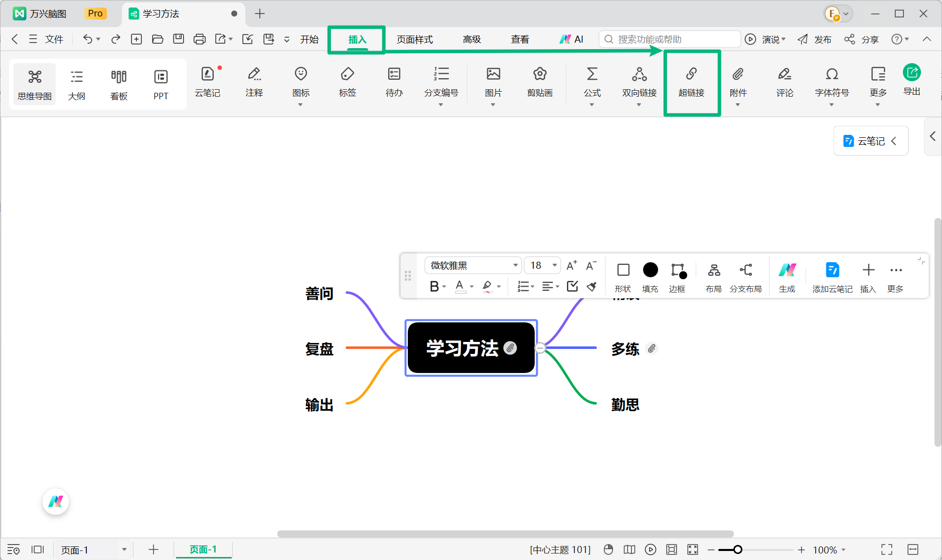The image size is (942, 560).
Task: Open the font size 18 dropdown
Action: pyautogui.click(x=542, y=265)
